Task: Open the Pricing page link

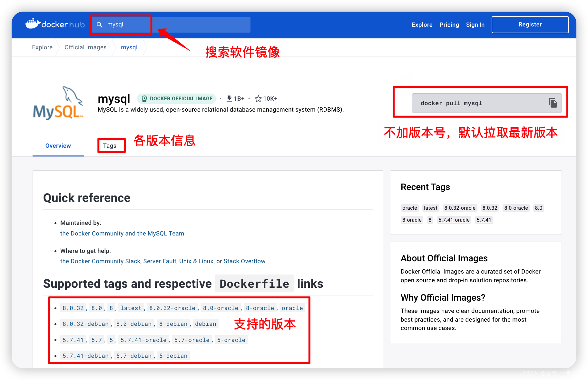Action: (449, 25)
